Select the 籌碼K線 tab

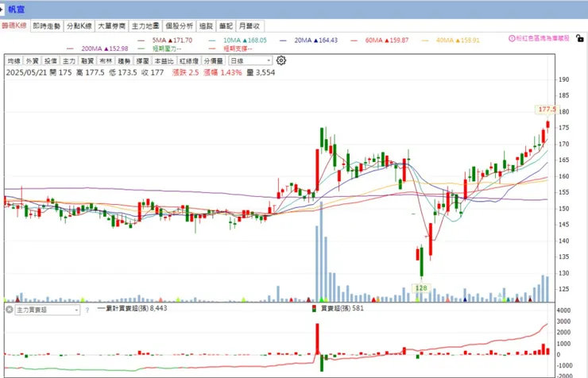(14, 26)
